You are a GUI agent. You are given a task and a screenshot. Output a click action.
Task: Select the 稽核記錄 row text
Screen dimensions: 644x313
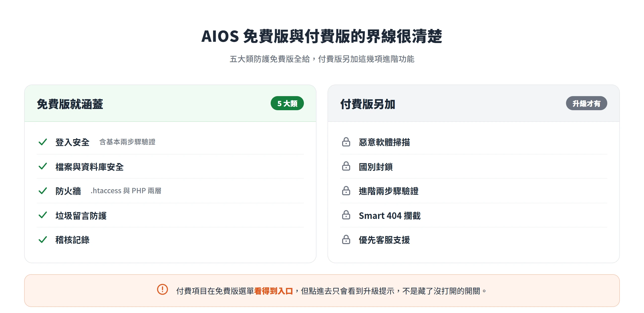coord(72,240)
